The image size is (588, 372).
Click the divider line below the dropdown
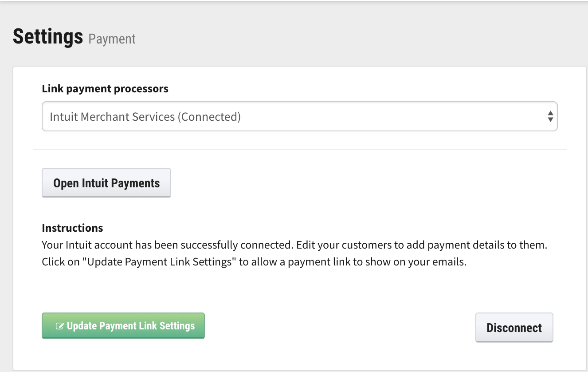tap(300, 150)
